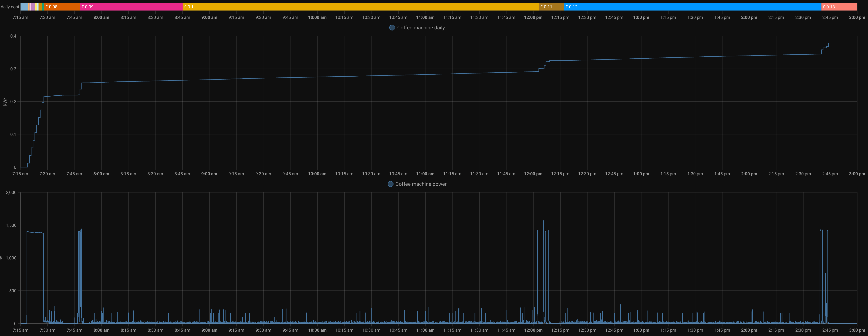The height and width of the screenshot is (336, 868).
Task: Click '12:00 pm' label below the daily cost bar
Action: pos(533,17)
